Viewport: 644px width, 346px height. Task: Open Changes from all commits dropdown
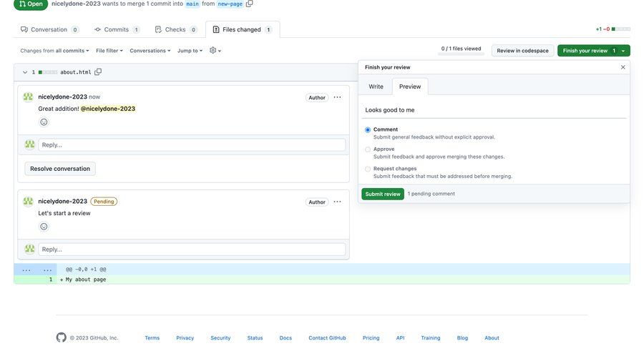(54, 51)
